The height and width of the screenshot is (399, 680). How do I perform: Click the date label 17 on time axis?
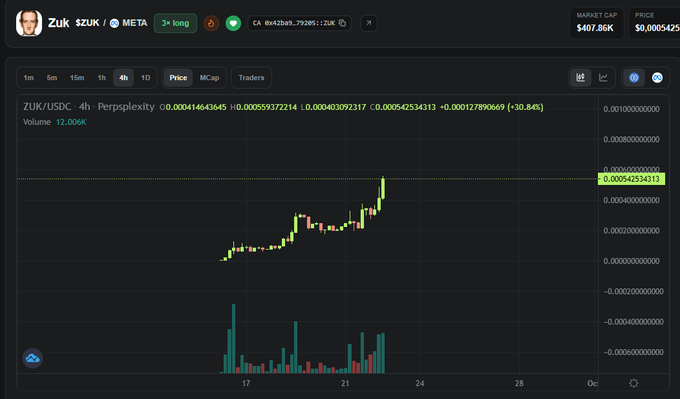pos(246,383)
